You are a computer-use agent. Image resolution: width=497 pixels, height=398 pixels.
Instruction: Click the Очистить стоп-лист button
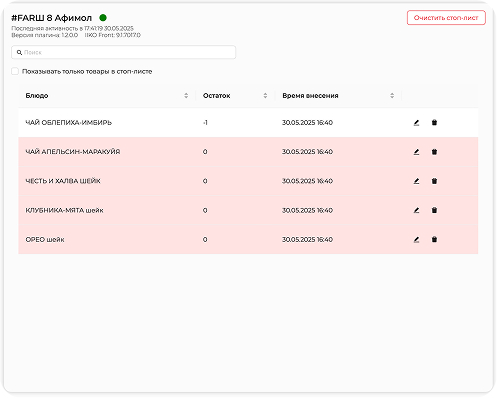click(x=446, y=18)
